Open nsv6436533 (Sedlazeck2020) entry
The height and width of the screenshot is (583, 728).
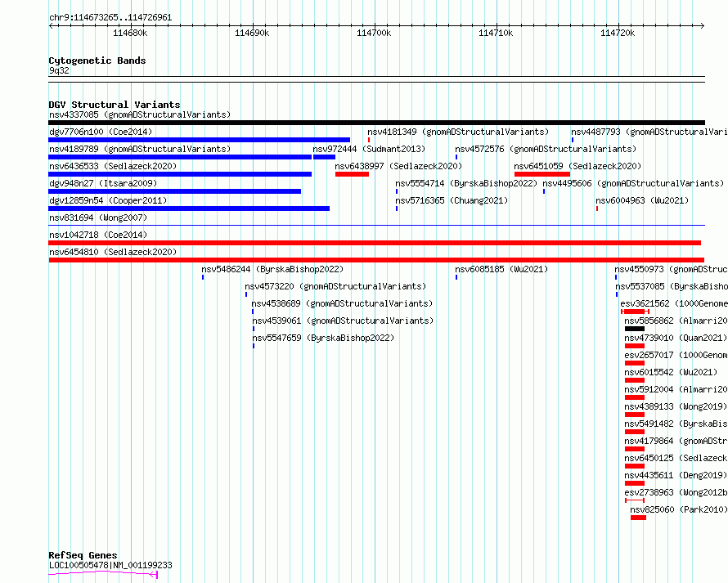click(113, 166)
